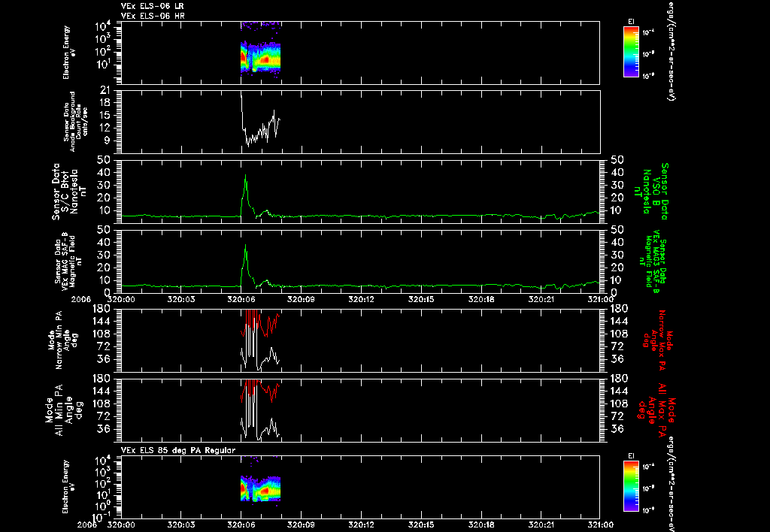The width and height of the screenshot is (770, 532).
Task: Click '320:15' on the bottom time axis
Action: click(421, 524)
